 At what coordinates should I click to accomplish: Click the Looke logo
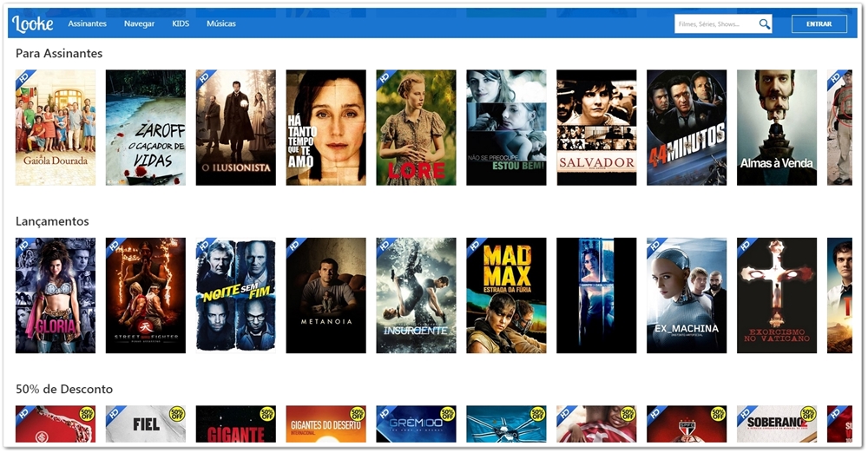coord(33,23)
